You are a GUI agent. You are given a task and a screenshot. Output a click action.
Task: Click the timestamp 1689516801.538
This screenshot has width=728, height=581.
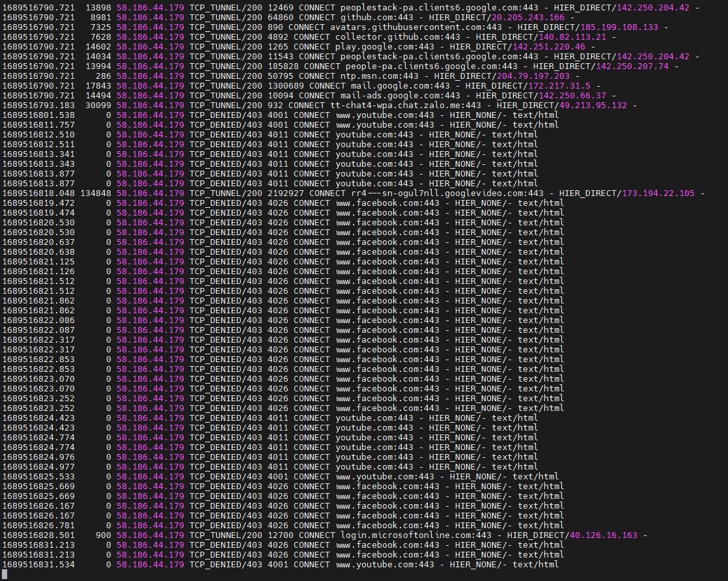point(38,115)
